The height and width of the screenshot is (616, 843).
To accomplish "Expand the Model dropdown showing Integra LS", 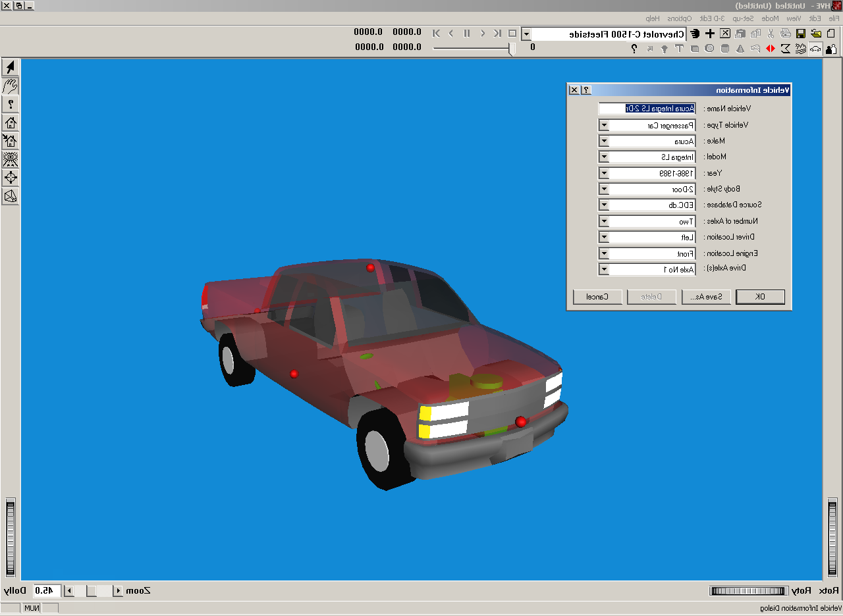I will [603, 157].
